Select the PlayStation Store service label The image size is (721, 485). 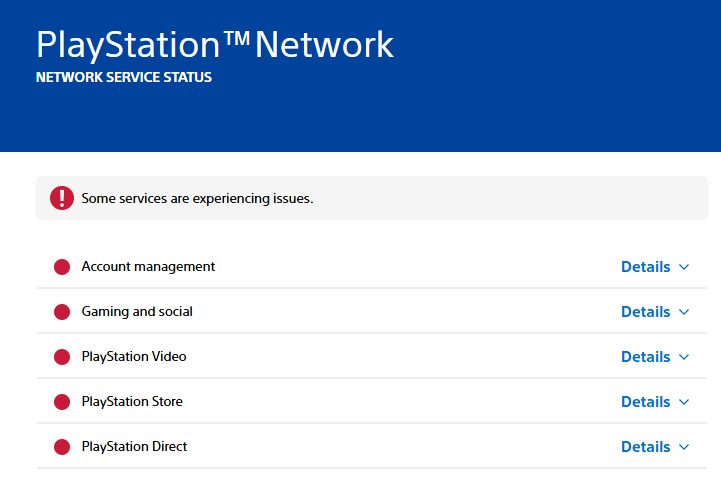[132, 402]
